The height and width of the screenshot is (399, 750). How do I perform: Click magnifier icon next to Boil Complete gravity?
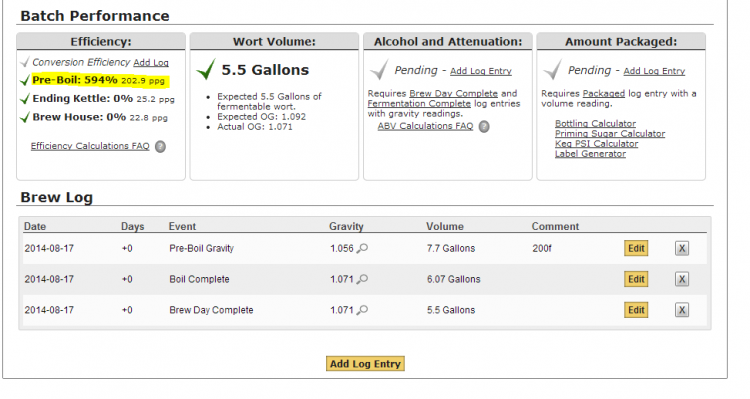tap(363, 279)
